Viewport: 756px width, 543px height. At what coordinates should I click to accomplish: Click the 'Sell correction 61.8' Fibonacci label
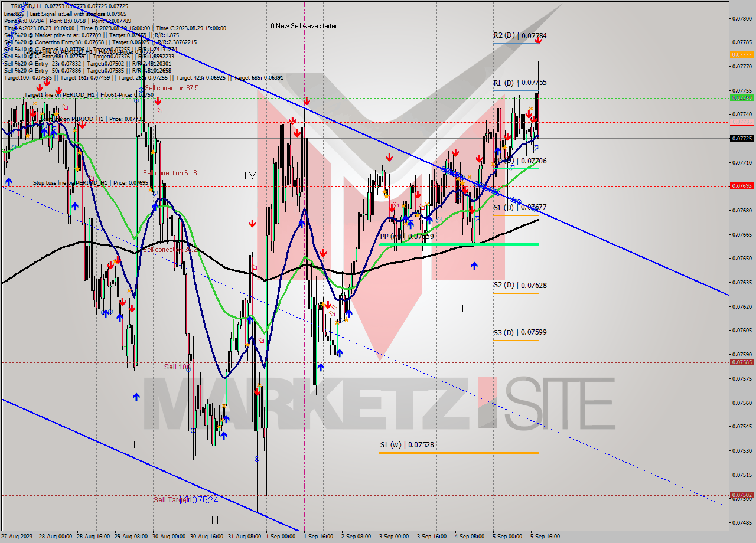(170, 173)
